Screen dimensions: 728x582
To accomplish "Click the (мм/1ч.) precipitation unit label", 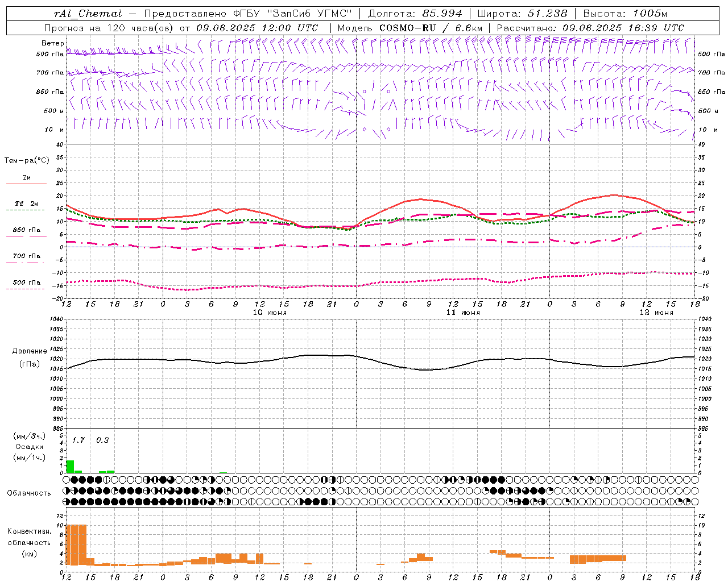I will pyautogui.click(x=30, y=458).
